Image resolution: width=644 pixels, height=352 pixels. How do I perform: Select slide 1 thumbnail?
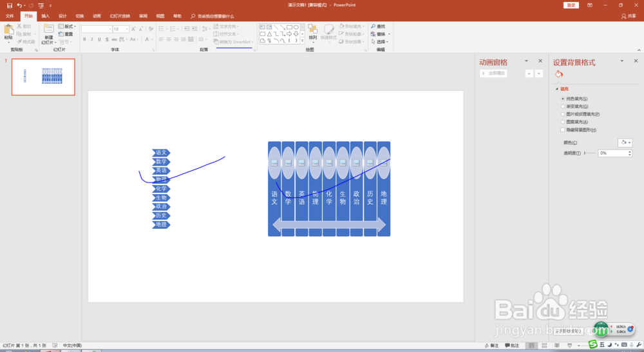[43, 77]
